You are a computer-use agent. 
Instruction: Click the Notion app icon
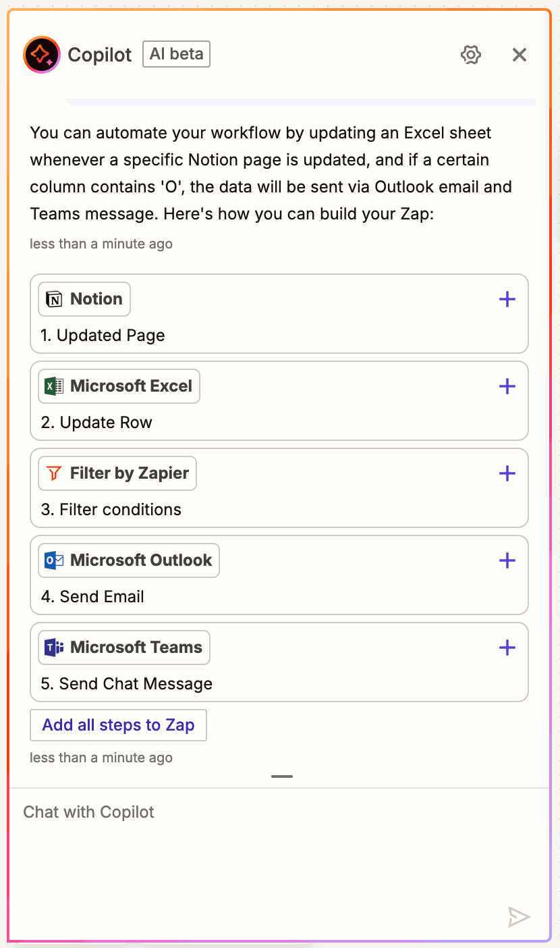[54, 299]
